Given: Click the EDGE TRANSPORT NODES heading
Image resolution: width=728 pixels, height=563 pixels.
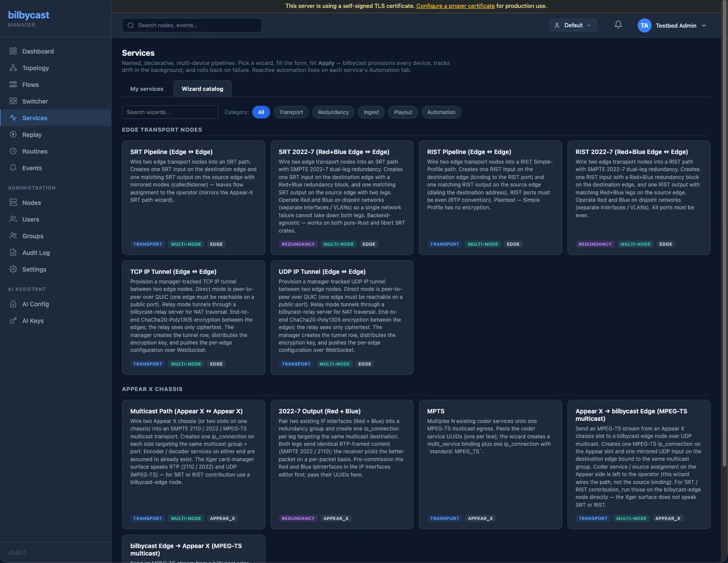Looking at the screenshot, I should click(162, 130).
